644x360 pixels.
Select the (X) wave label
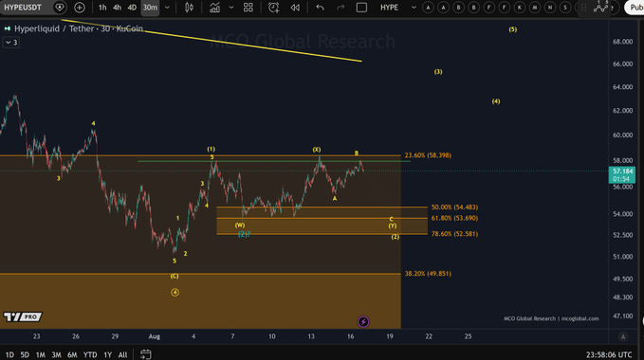317,150
